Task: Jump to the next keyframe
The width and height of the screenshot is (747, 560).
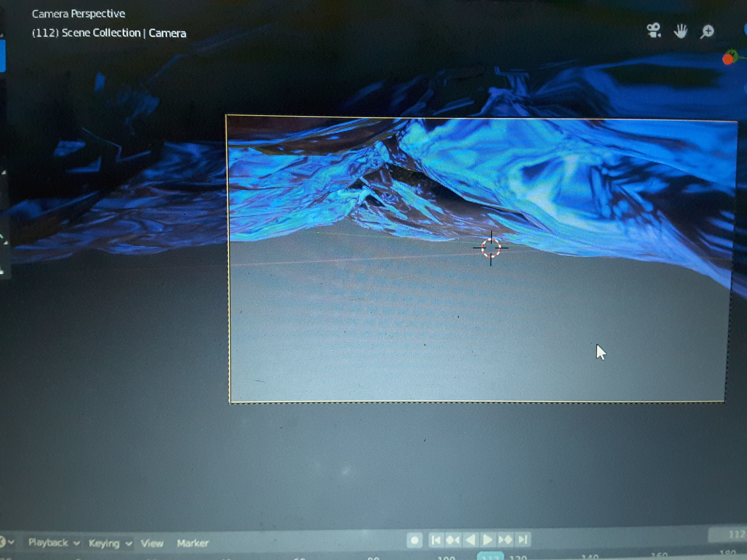Action: [x=505, y=540]
